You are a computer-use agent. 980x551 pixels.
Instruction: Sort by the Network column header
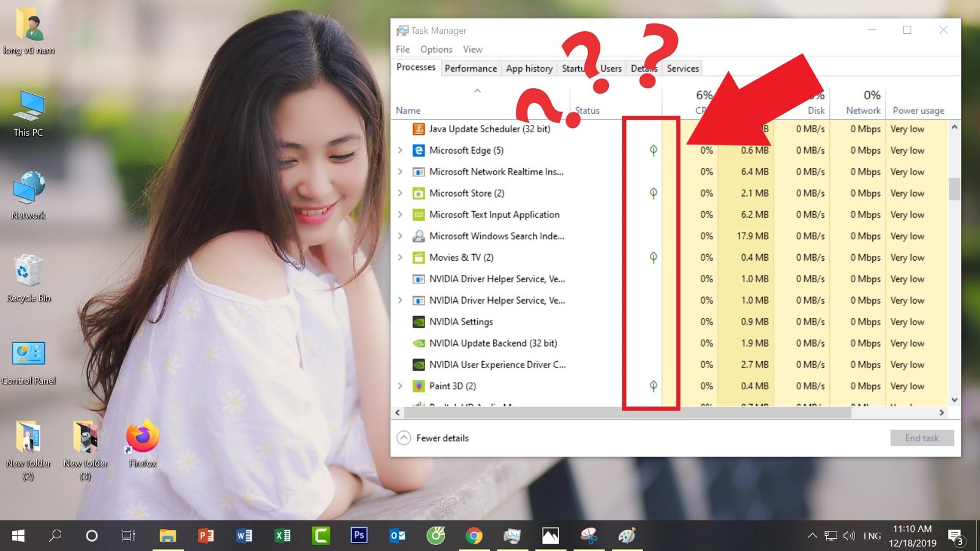(x=863, y=111)
